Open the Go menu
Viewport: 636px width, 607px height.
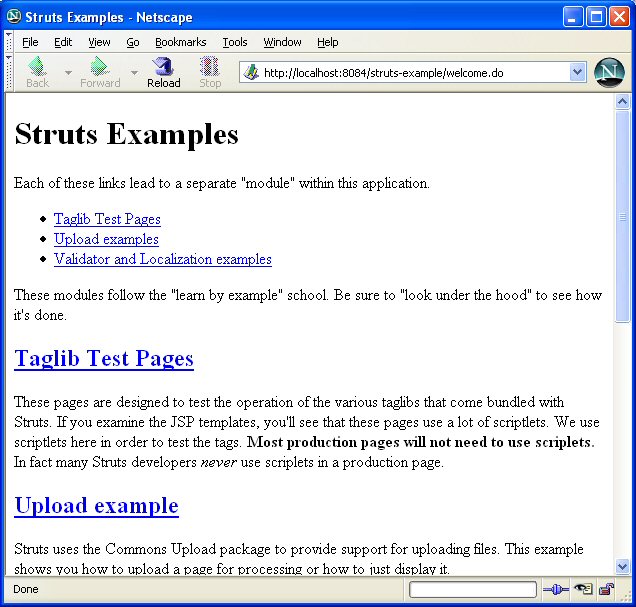coord(133,42)
